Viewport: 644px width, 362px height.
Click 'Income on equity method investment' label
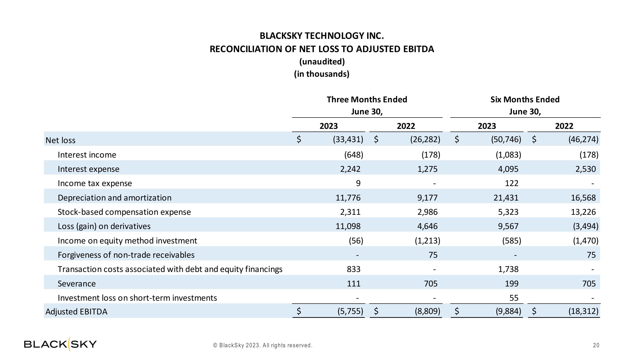[x=128, y=241]
